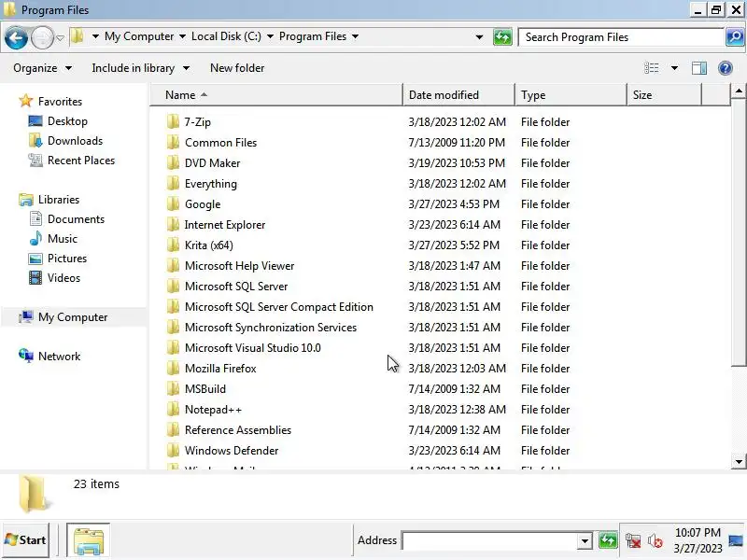
Task: Click the network tray icon
Action: 633,541
